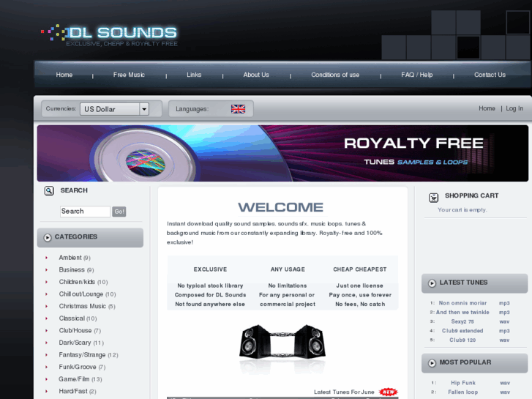Image resolution: width=532 pixels, height=399 pixels.
Task: Click the Go! search button
Action: click(119, 212)
